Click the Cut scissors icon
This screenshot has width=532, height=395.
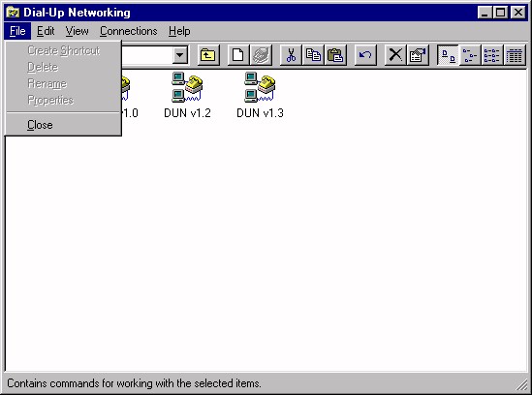click(291, 55)
